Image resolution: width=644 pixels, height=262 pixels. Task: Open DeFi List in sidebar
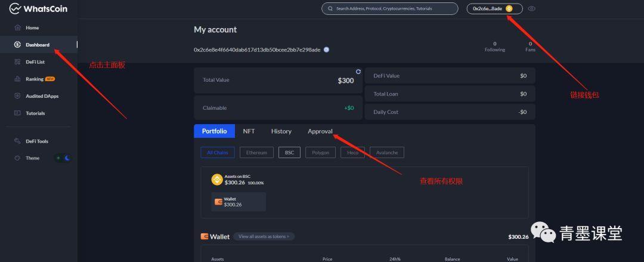click(35, 61)
